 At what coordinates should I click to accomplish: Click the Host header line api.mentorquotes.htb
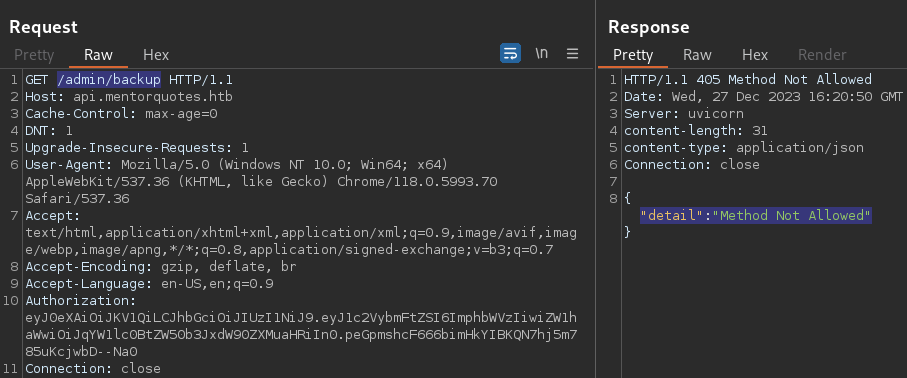click(x=129, y=97)
